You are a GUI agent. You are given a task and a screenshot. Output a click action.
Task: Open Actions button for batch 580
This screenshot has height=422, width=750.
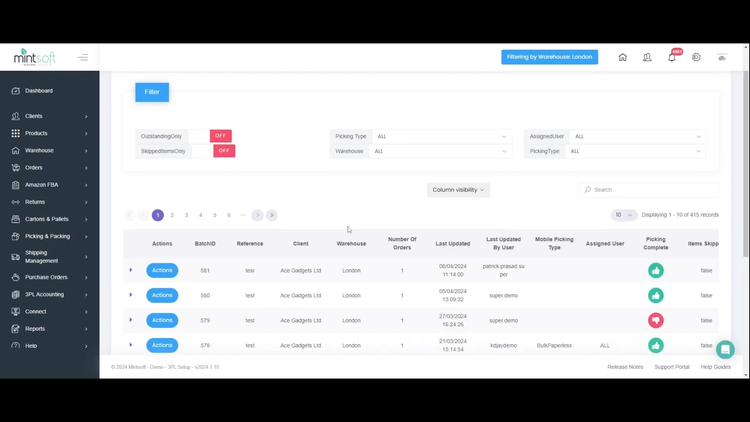click(162, 295)
